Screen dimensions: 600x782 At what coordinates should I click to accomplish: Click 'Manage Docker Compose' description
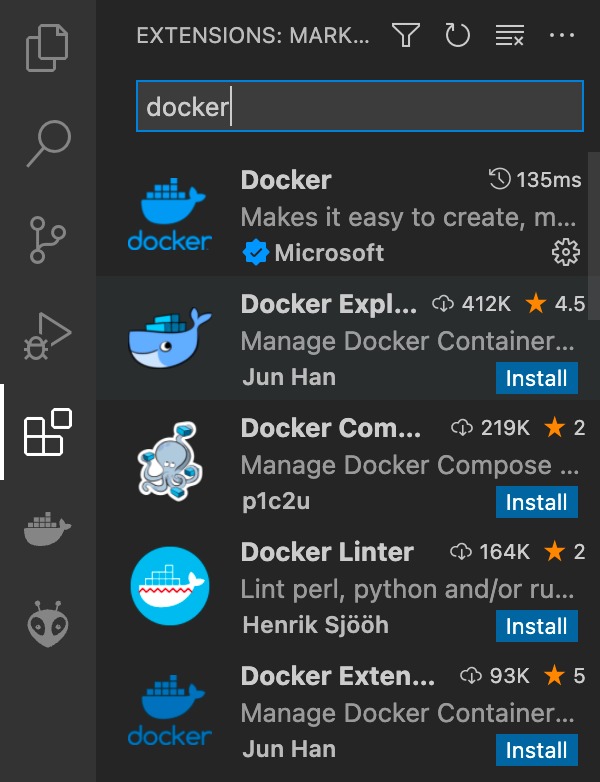pyautogui.click(x=409, y=465)
